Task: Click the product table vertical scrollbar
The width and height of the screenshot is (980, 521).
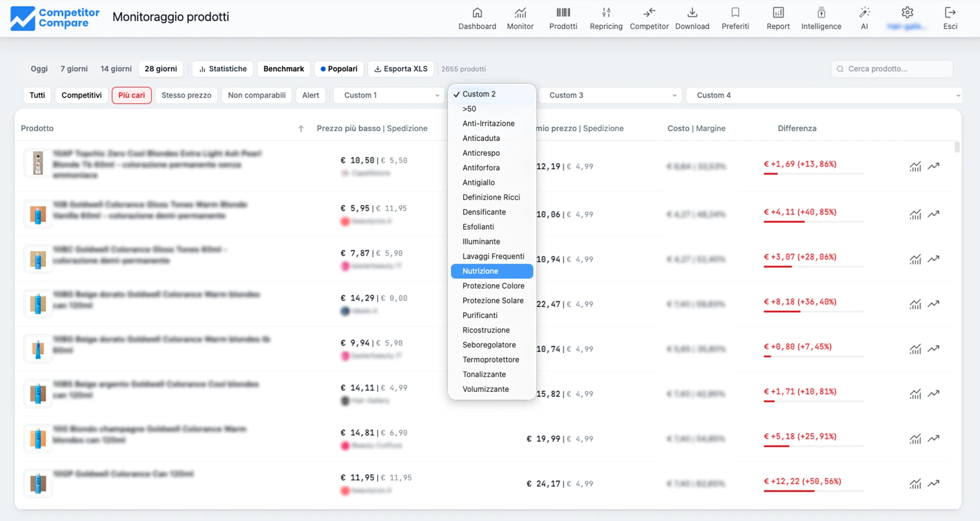Action: pos(957,147)
